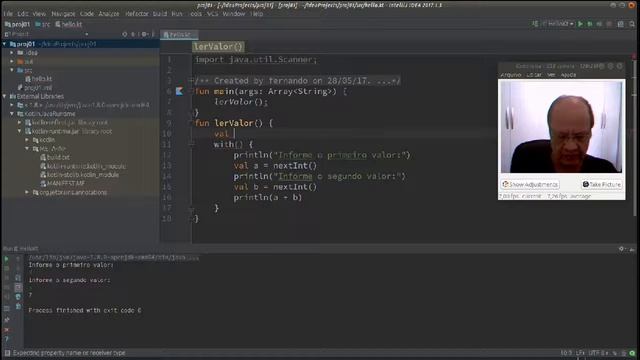Screen dimensions: 640x360
Task: Select the hello.kt editor tab
Action: tap(179, 35)
